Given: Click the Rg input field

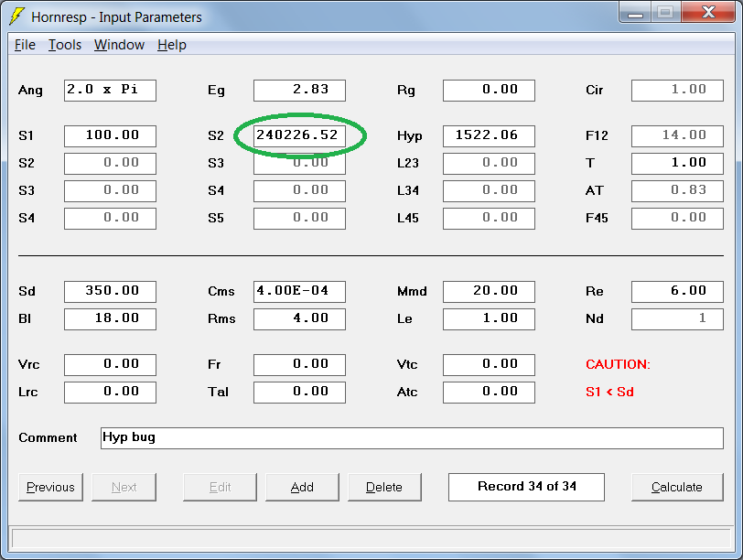Looking at the screenshot, I should tap(489, 90).
